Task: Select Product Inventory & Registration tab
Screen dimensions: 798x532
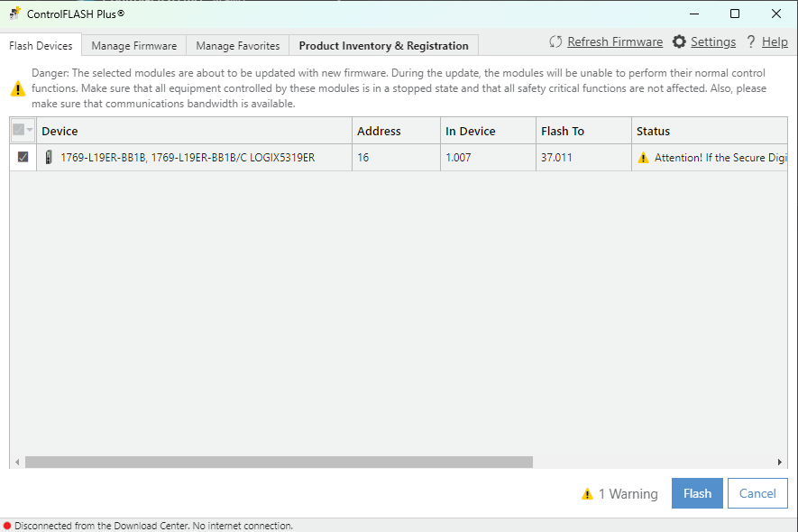Action: pos(383,46)
